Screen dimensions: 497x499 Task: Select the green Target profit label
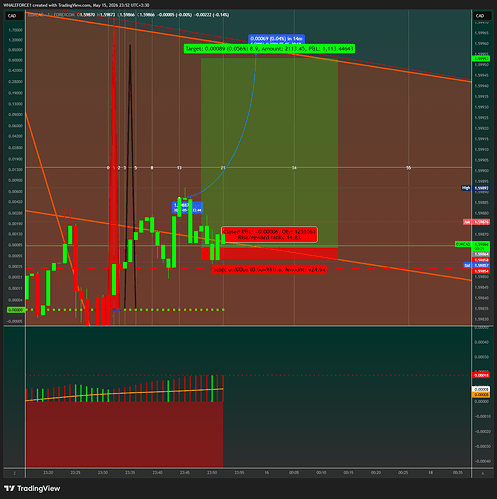pos(269,49)
